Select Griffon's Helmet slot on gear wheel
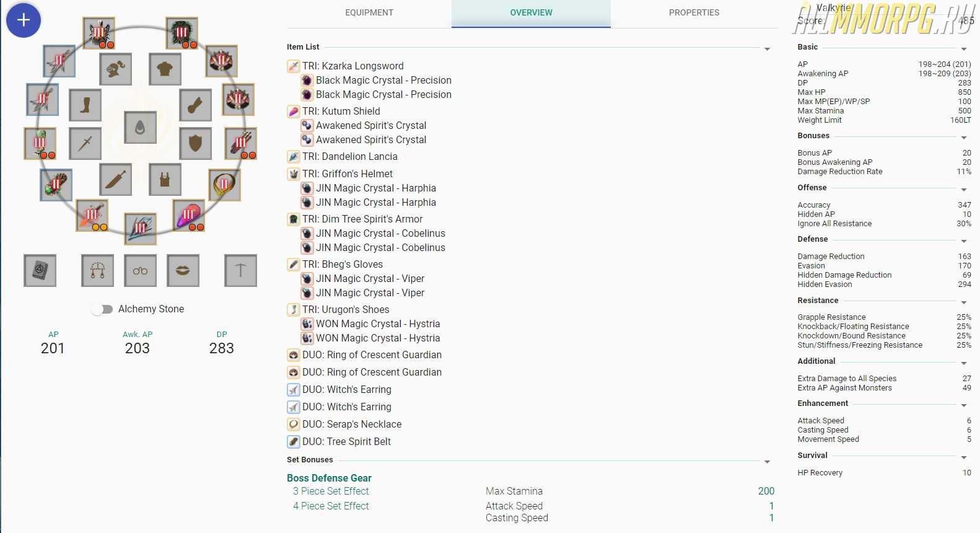980x533 pixels. click(98, 33)
